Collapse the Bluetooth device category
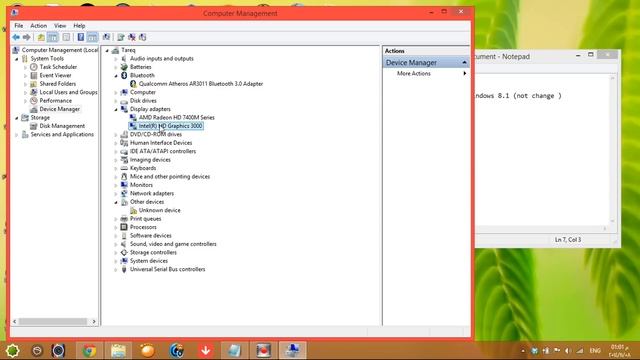The width and height of the screenshot is (640, 360). click(x=116, y=76)
